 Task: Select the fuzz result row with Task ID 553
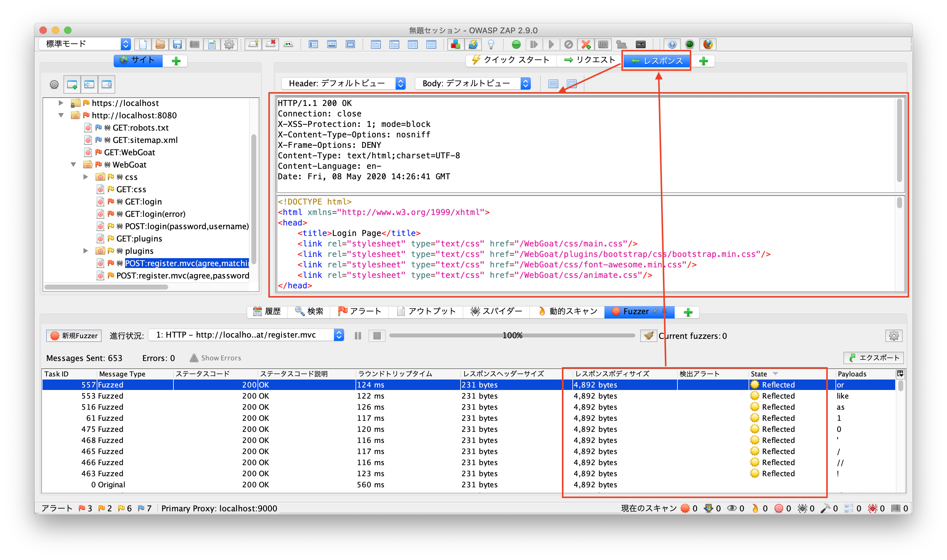(469, 396)
